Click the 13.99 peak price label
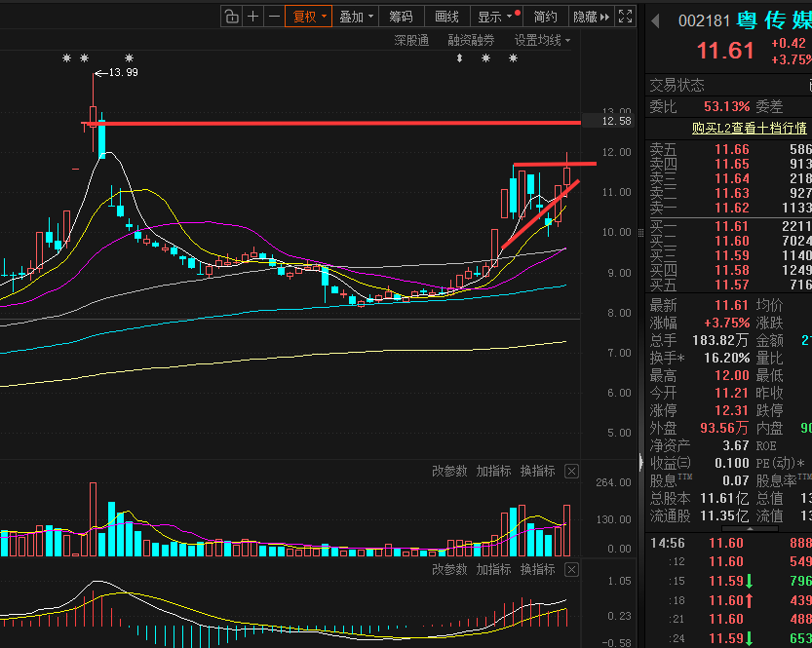Viewport: 812px width, 648px height. point(123,72)
